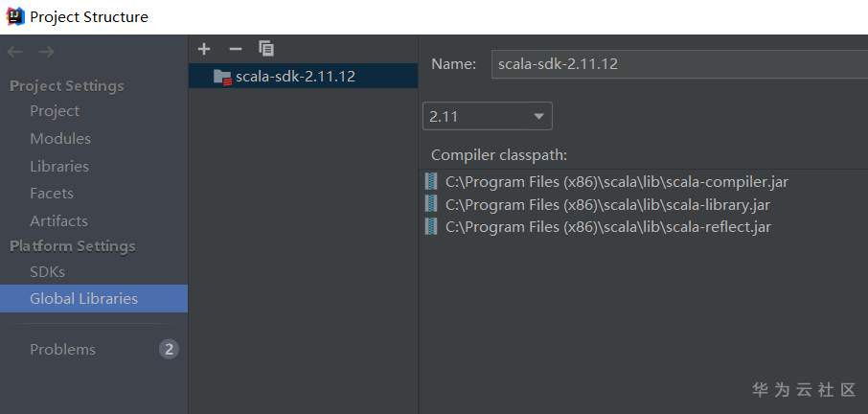
Task: Click the back navigation arrow
Action: pos(14,52)
